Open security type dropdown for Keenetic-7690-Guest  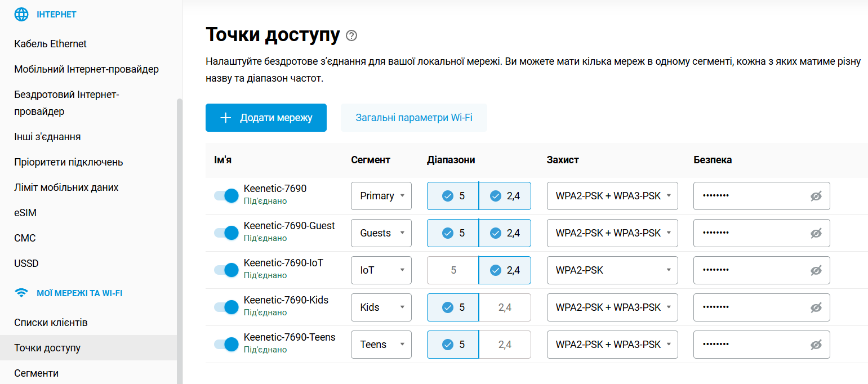(x=612, y=233)
